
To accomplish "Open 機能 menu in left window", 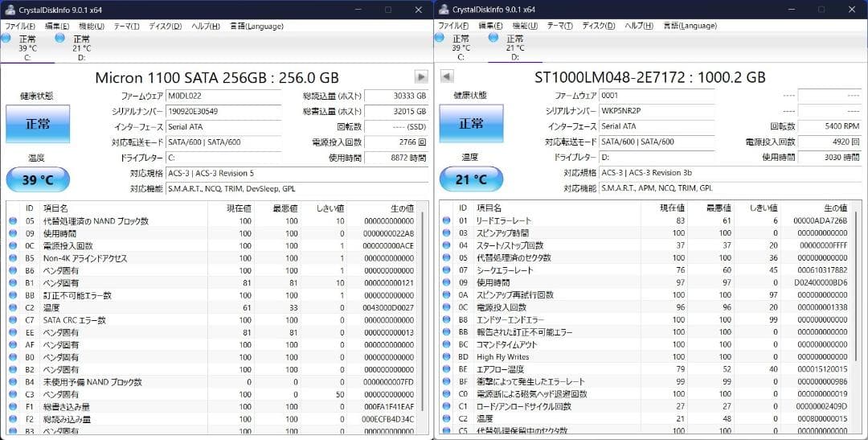I will click(92, 26).
